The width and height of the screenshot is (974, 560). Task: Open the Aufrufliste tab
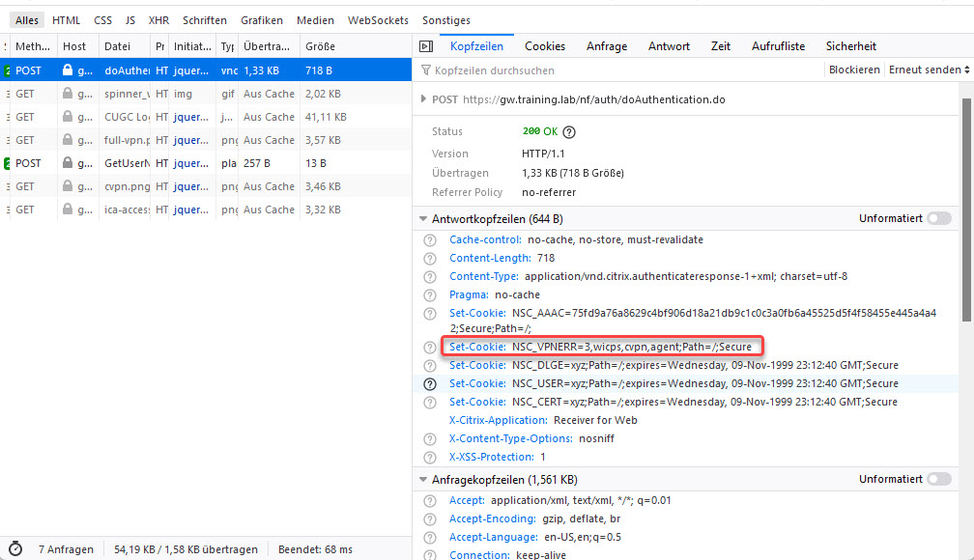coord(779,46)
